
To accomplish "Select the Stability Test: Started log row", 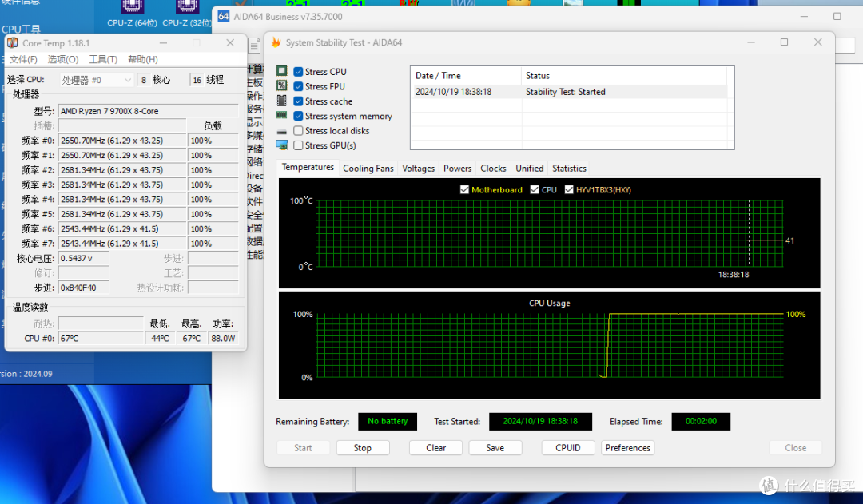I will click(569, 92).
